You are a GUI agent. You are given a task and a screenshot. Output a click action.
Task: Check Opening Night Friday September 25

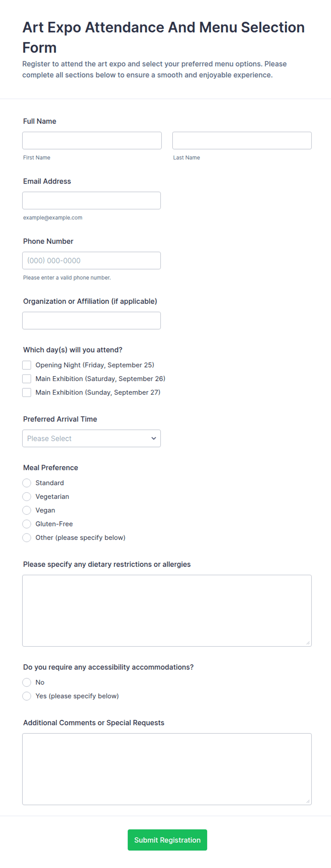(x=27, y=365)
